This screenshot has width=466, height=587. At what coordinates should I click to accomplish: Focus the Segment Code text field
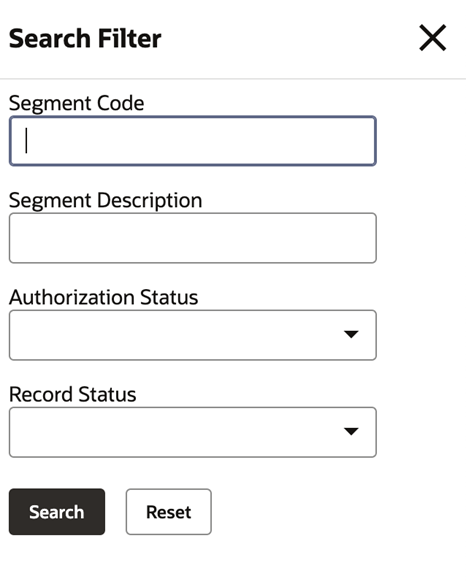click(193, 141)
